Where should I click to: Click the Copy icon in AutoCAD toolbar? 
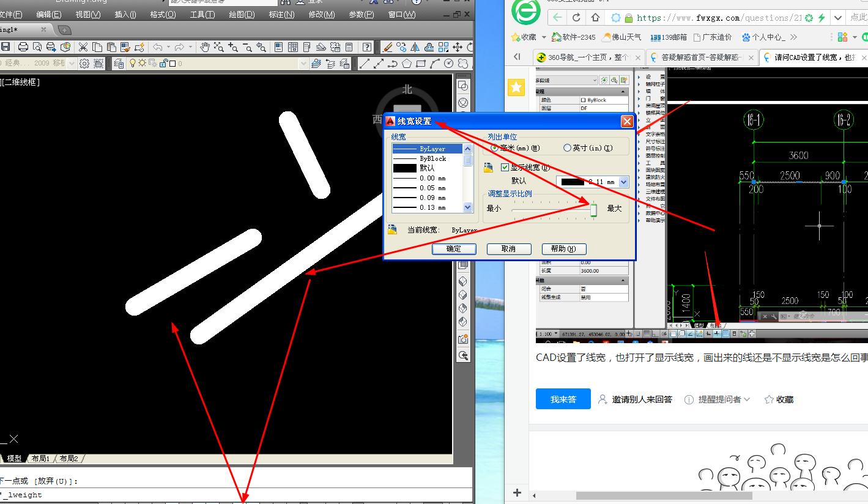click(x=98, y=47)
